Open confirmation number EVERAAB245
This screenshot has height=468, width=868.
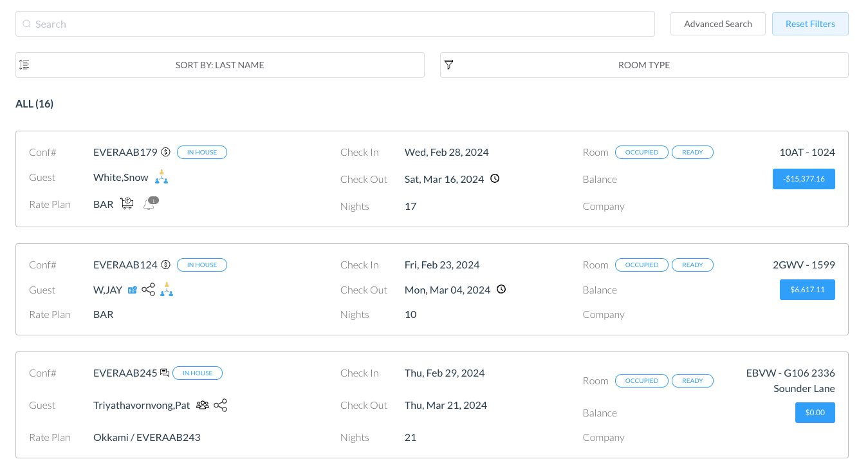point(125,373)
